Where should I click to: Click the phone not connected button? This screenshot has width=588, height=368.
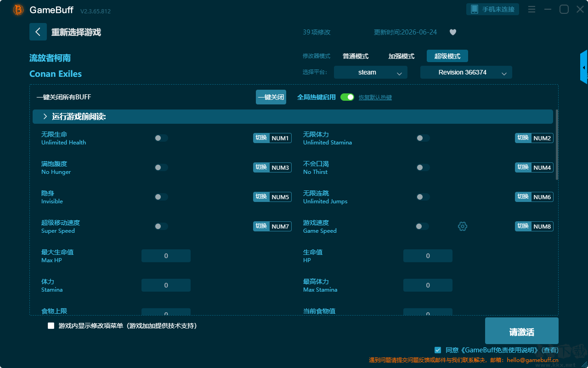pyautogui.click(x=493, y=9)
